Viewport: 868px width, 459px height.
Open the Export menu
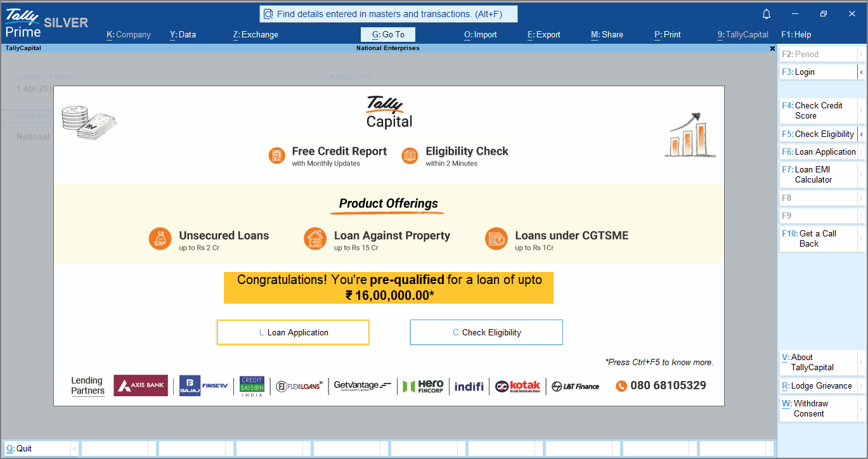tap(543, 35)
